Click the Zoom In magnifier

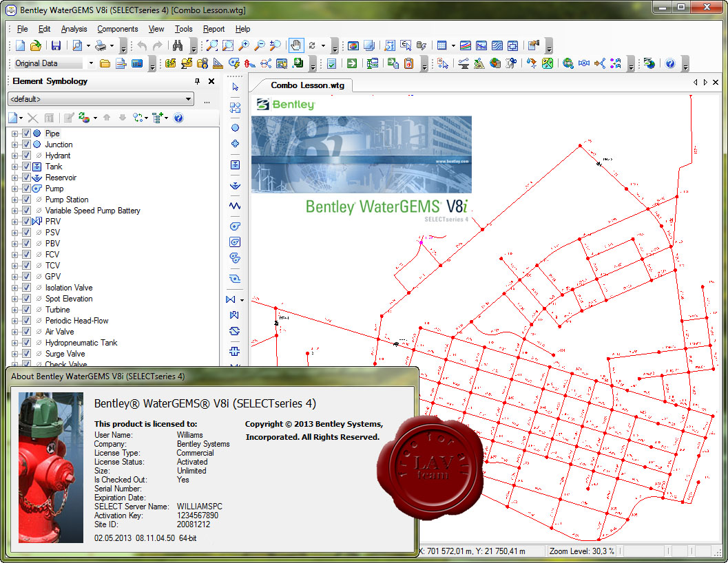point(243,45)
